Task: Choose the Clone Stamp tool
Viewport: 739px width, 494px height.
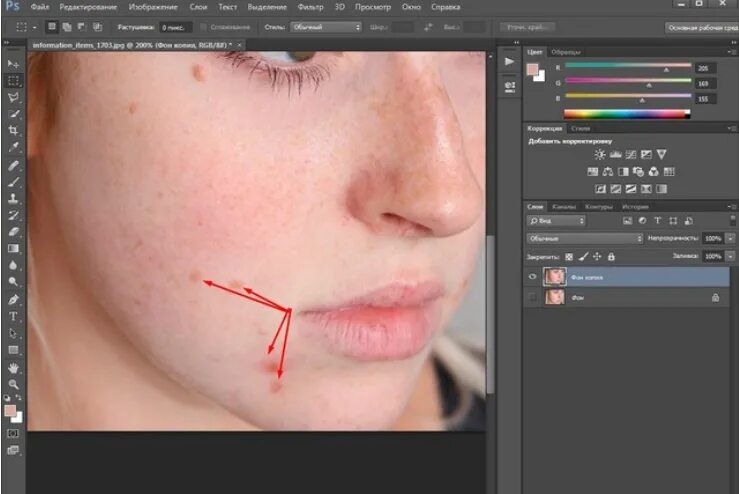Action: tap(13, 198)
